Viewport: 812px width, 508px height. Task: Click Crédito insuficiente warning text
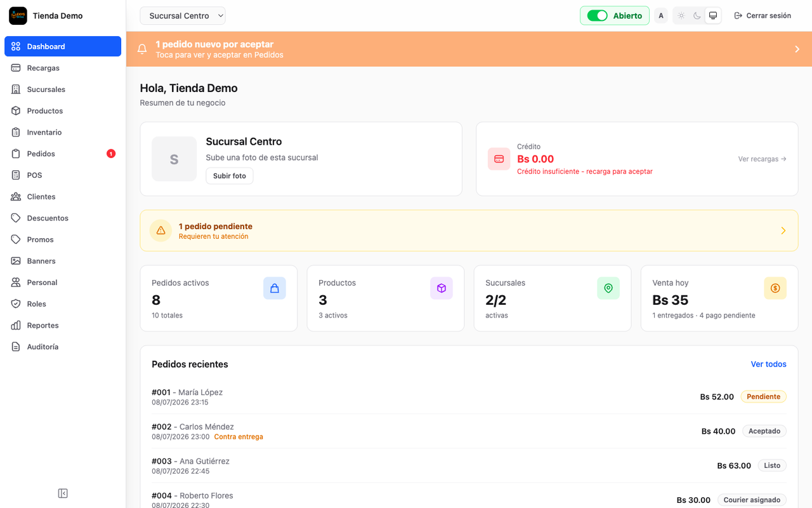tap(585, 171)
